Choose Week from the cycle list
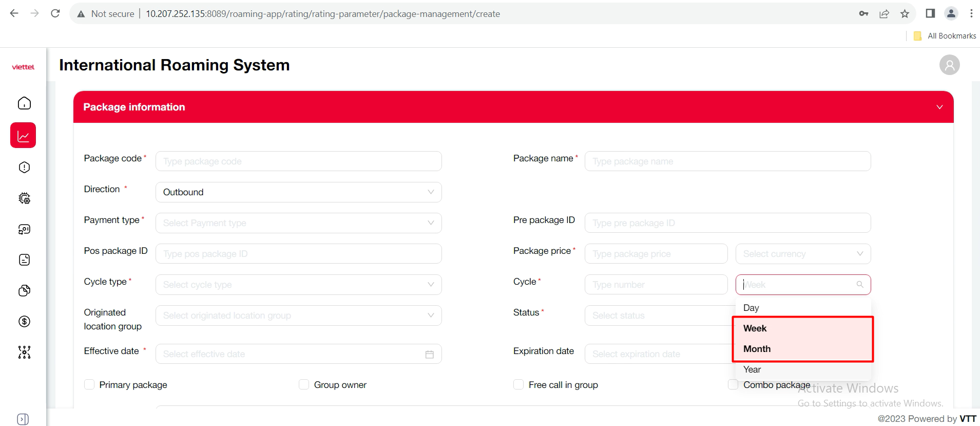The width and height of the screenshot is (980, 426). pyautogui.click(x=755, y=328)
